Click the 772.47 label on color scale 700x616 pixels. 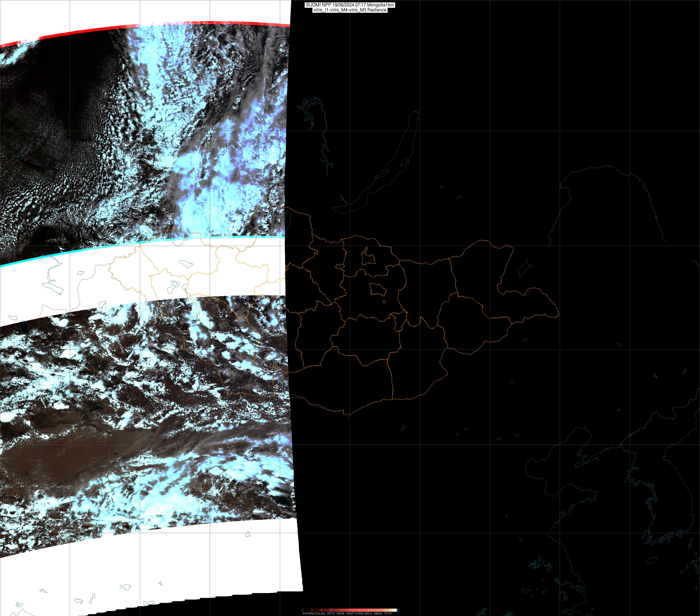click(x=387, y=613)
